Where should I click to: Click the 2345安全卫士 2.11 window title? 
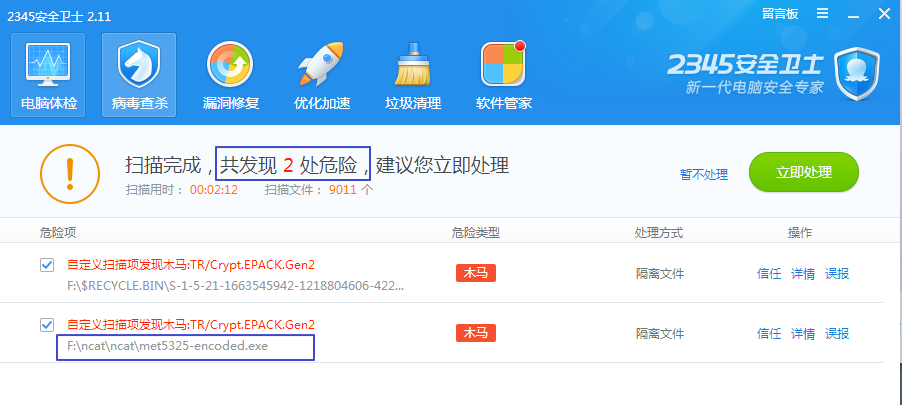(x=59, y=17)
